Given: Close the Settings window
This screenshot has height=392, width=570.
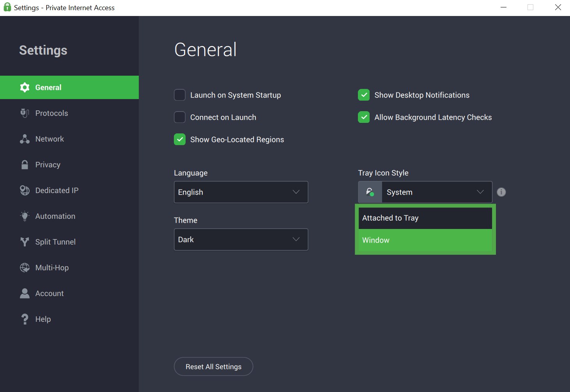Looking at the screenshot, I should pos(558,7).
